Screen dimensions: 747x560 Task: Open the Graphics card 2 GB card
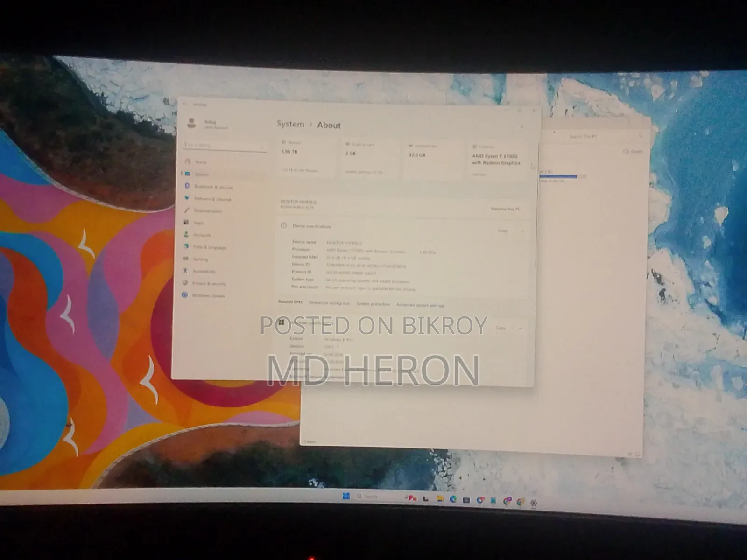click(370, 159)
